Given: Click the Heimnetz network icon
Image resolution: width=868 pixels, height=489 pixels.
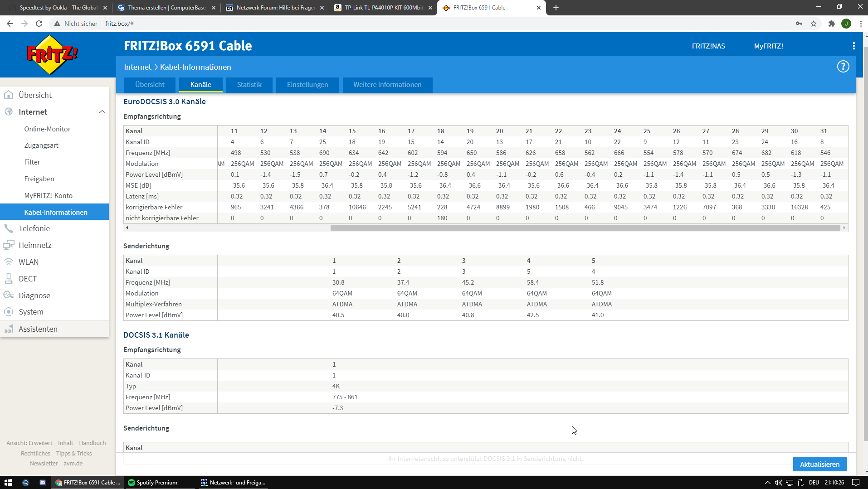Looking at the screenshot, I should [9, 245].
